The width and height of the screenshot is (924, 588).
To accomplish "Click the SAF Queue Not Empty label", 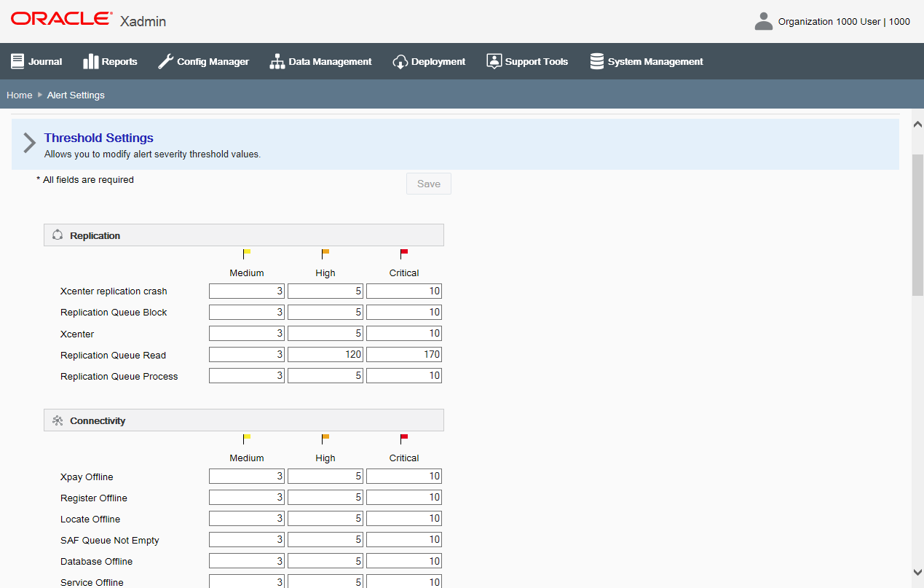I will (110, 541).
